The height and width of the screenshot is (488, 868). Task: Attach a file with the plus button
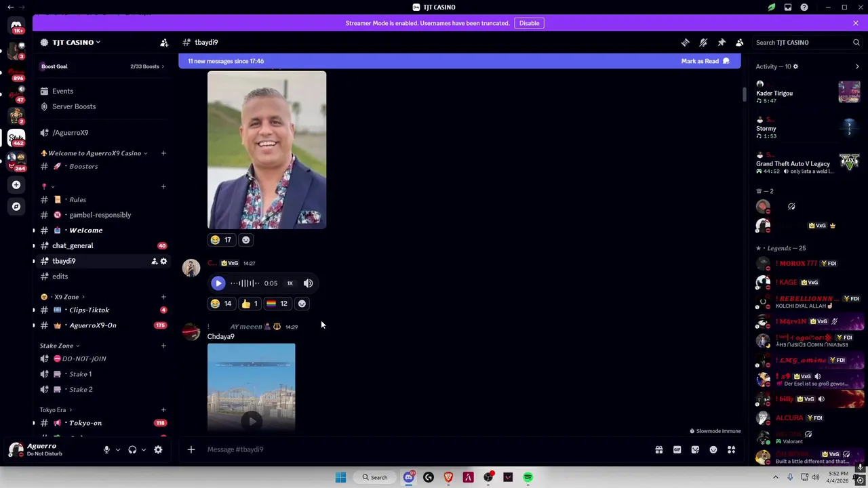pos(191,449)
